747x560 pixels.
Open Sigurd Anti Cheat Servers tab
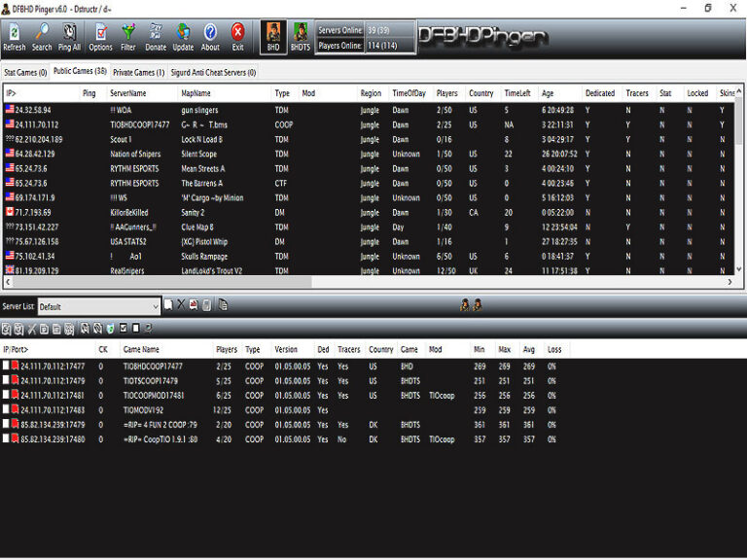tap(214, 72)
